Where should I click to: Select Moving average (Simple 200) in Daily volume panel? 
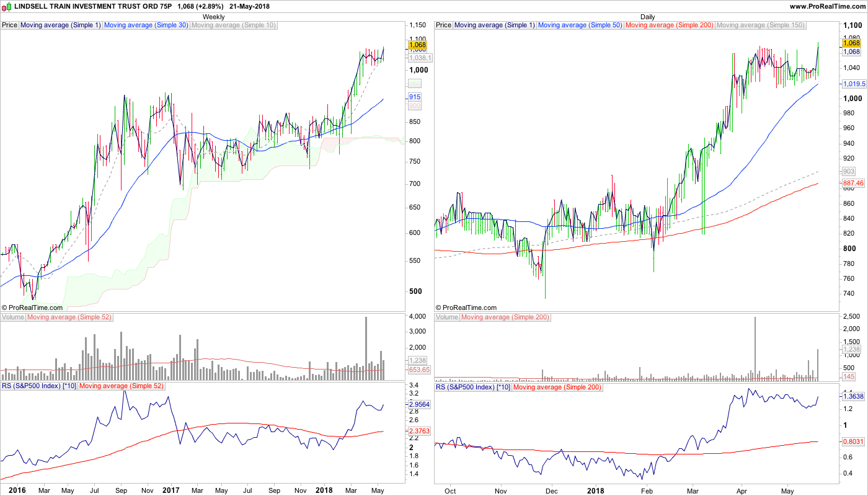pos(505,317)
